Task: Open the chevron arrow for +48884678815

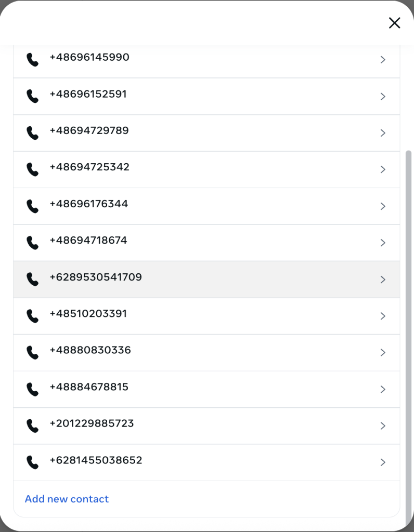Action: [x=383, y=389]
